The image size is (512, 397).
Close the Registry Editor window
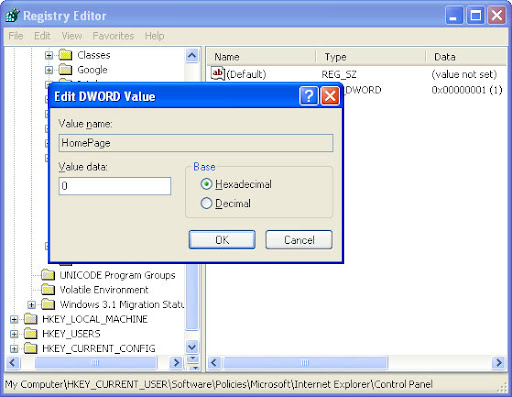(497, 15)
